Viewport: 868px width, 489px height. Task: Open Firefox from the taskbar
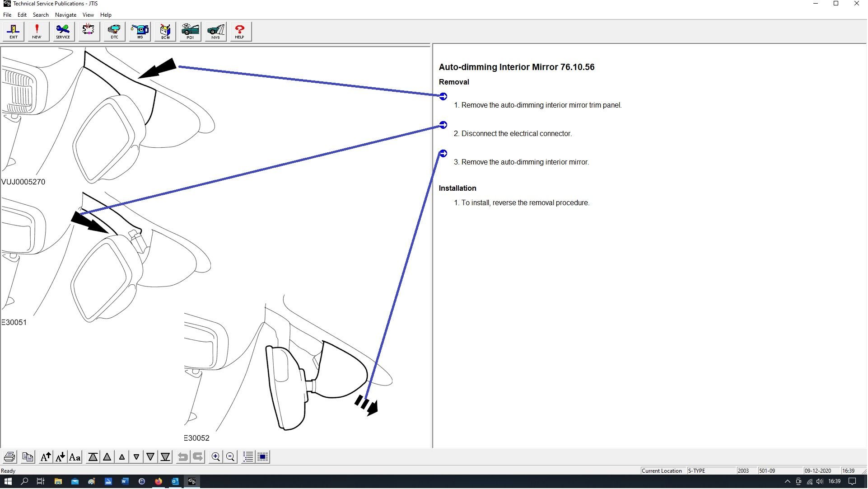tap(159, 482)
